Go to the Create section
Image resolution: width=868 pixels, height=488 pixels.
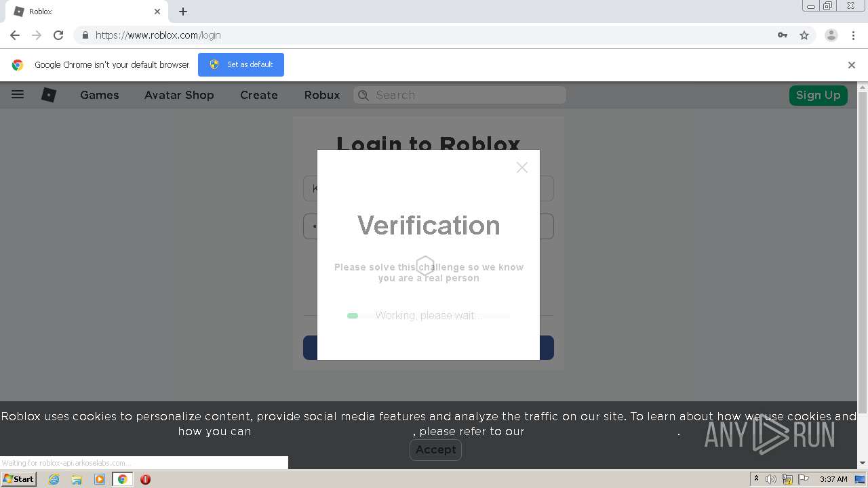click(259, 95)
